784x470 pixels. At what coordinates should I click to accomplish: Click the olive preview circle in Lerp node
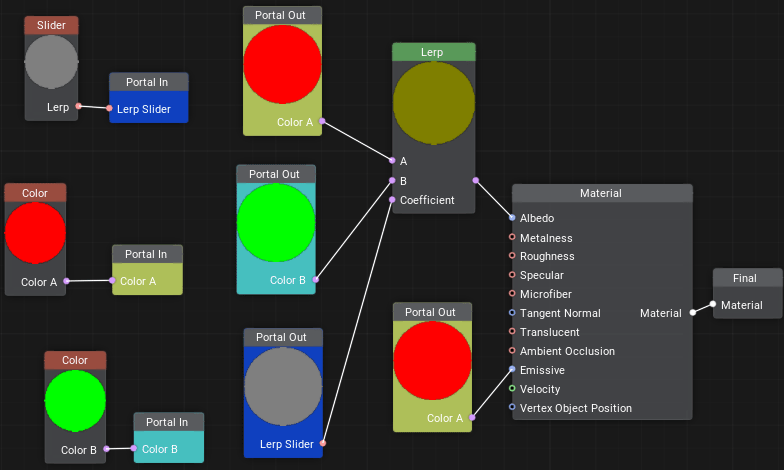point(433,104)
